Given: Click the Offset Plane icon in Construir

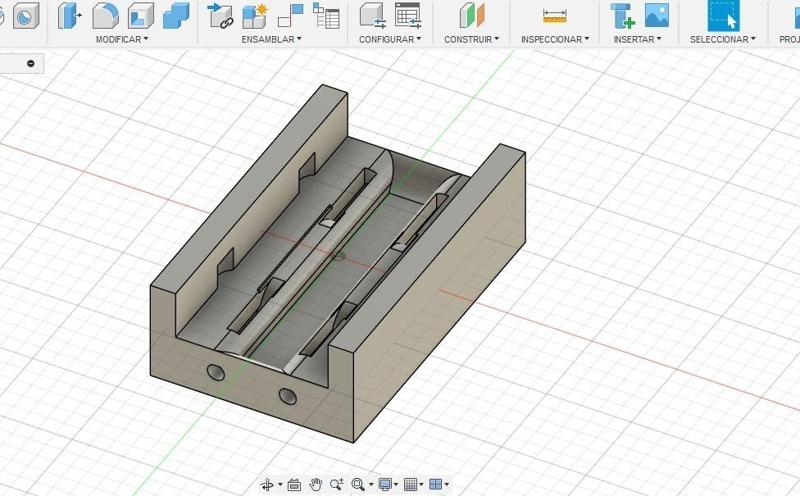Looking at the screenshot, I should (471, 15).
